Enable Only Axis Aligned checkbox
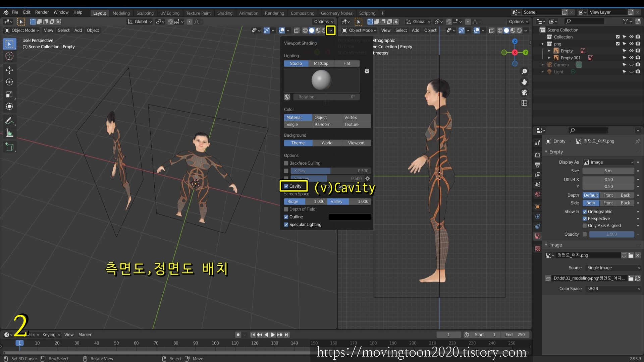This screenshot has height=362, width=644. pyautogui.click(x=585, y=226)
